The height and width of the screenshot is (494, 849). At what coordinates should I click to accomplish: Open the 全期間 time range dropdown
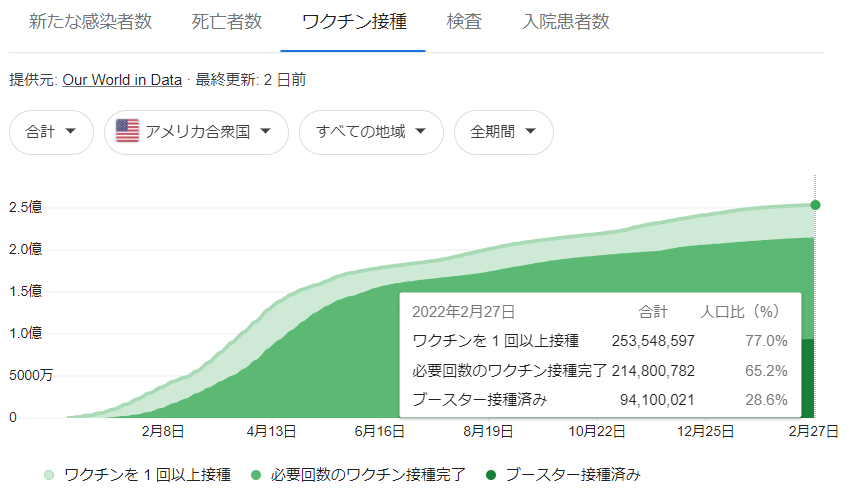tap(504, 132)
